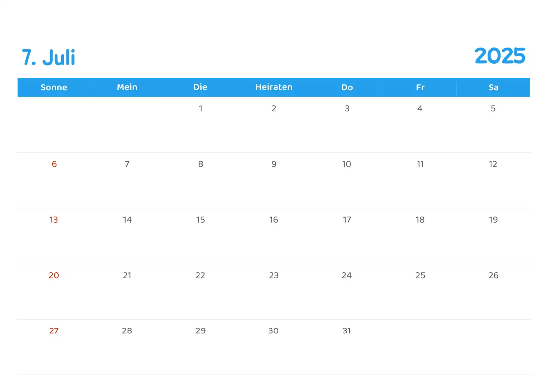Click the 'Do' weekday header

(347, 87)
